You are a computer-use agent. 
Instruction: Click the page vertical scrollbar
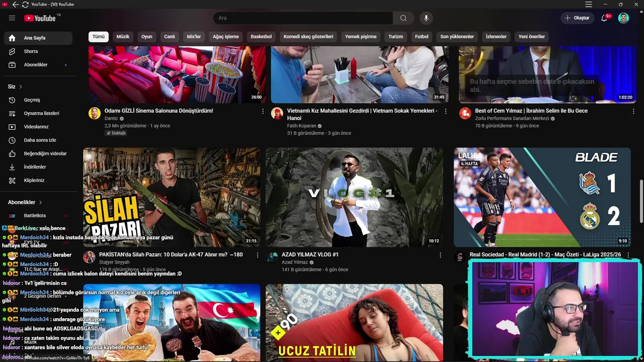641,201
